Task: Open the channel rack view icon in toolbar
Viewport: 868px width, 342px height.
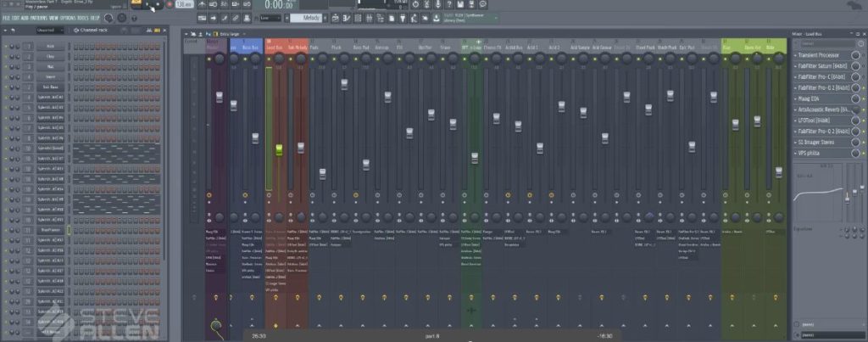Action: 358,19
